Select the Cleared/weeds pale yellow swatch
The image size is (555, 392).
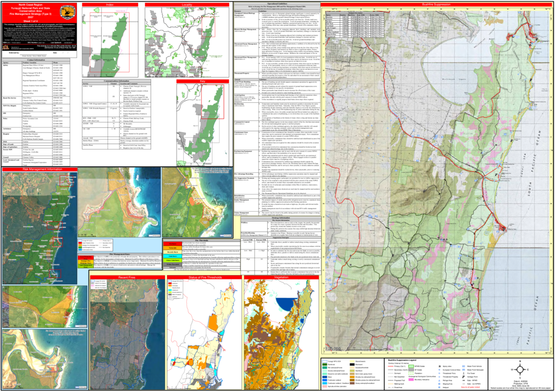(x=352, y=361)
